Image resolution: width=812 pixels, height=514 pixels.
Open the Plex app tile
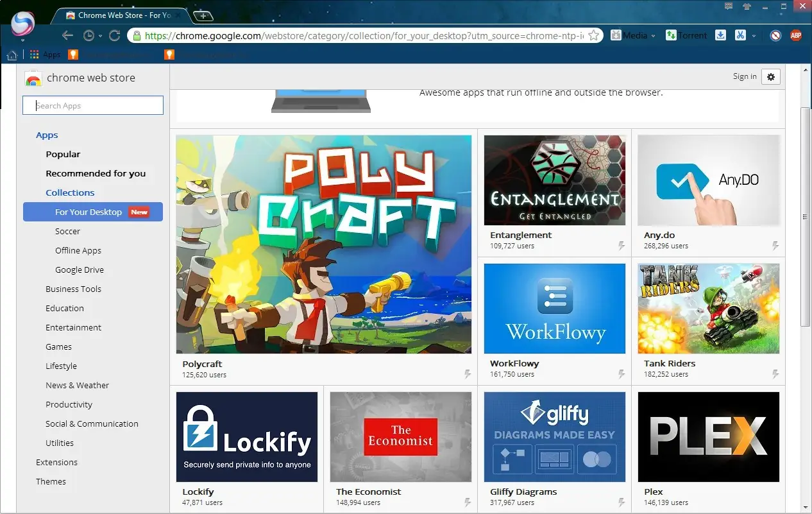pyautogui.click(x=709, y=449)
